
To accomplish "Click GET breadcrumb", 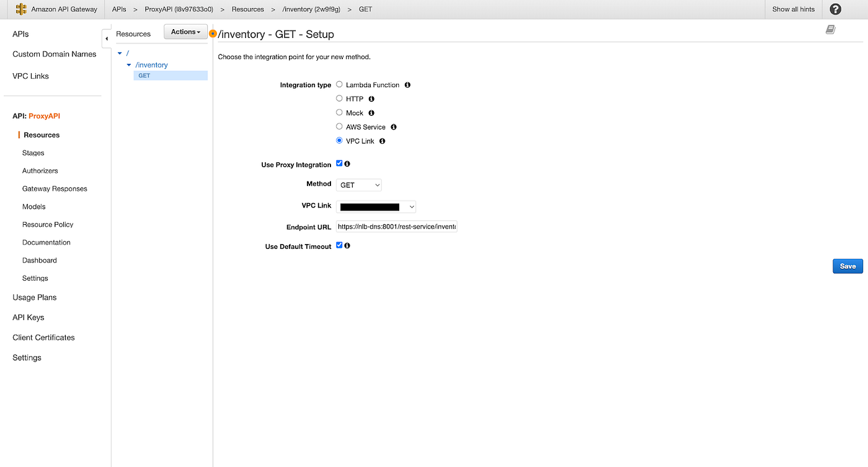I will coord(366,9).
